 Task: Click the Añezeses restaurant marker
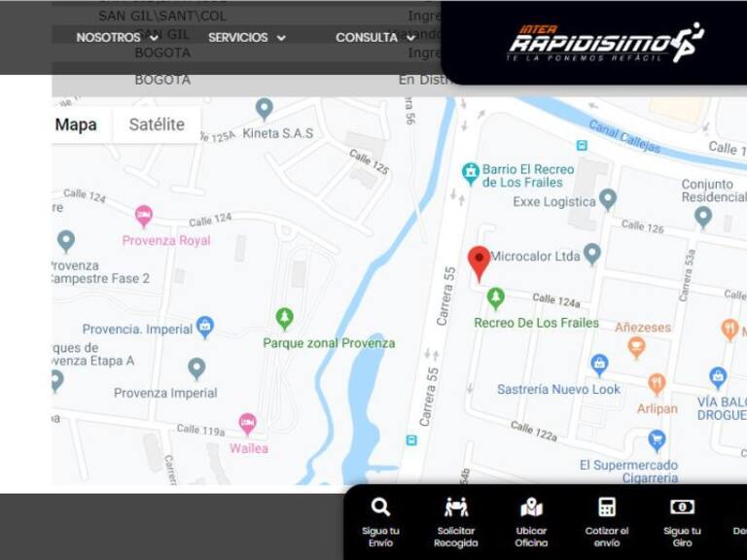(636, 347)
